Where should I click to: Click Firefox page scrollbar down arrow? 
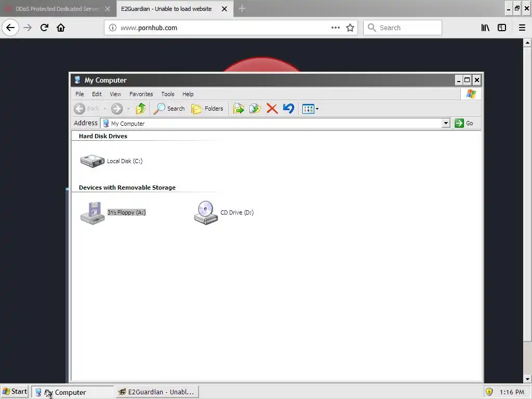coord(527,379)
